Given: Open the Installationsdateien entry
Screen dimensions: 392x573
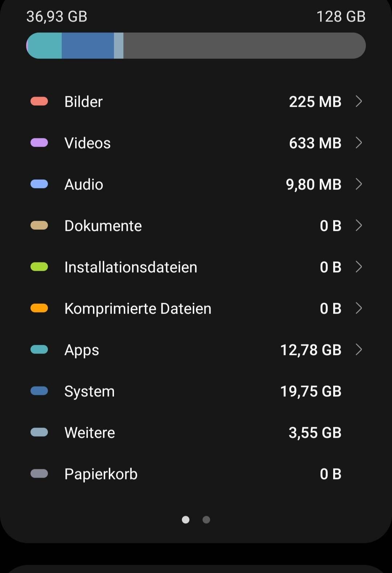Looking at the screenshot, I should (196, 267).
